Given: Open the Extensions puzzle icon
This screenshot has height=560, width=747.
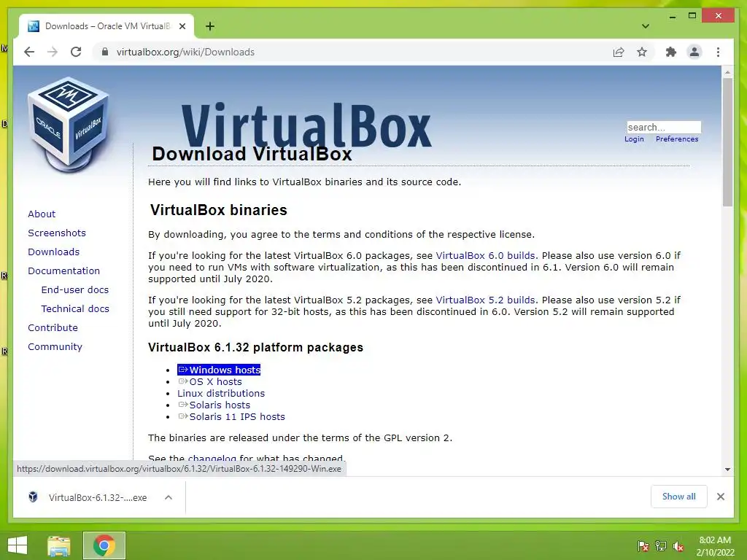Looking at the screenshot, I should pos(671,52).
